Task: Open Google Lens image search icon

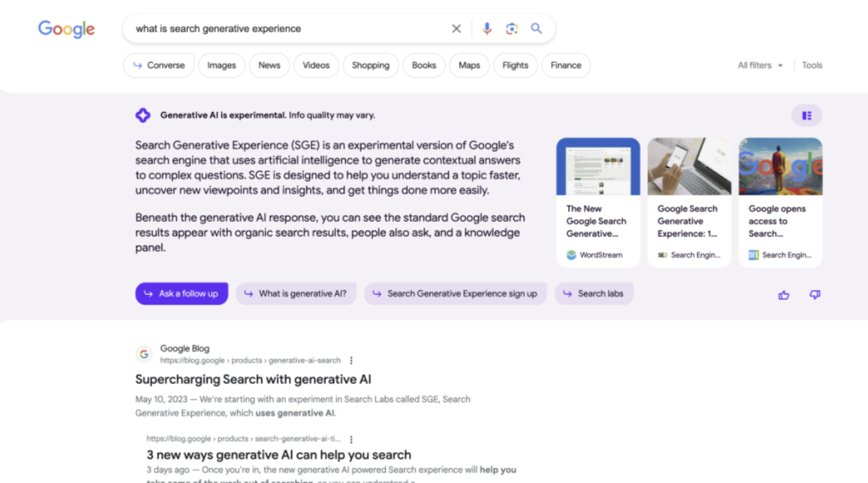Action: 511,29
